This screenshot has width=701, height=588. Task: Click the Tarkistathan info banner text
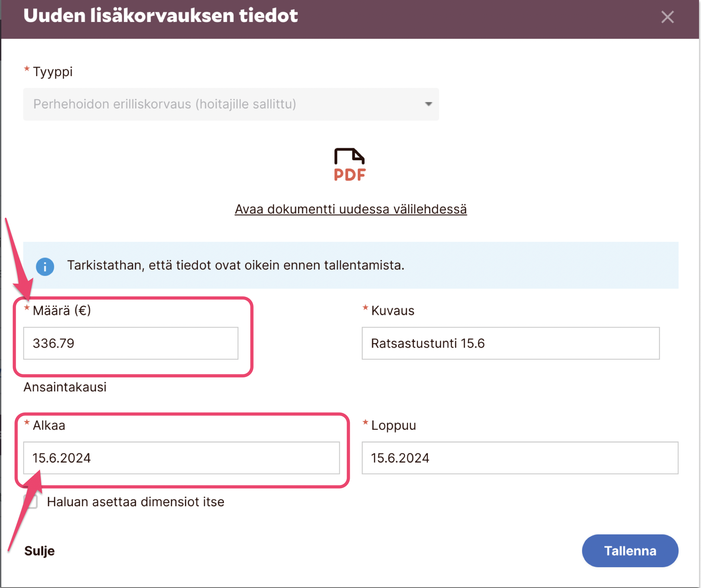point(236,265)
